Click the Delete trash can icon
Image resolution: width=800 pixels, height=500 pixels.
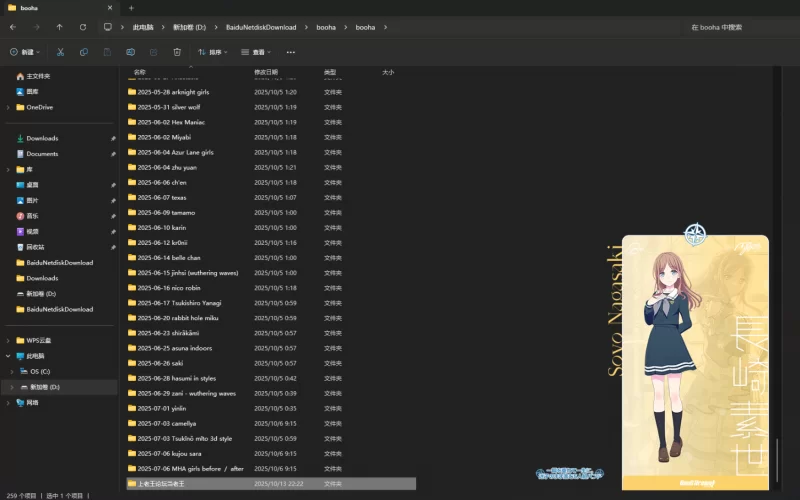(177, 52)
